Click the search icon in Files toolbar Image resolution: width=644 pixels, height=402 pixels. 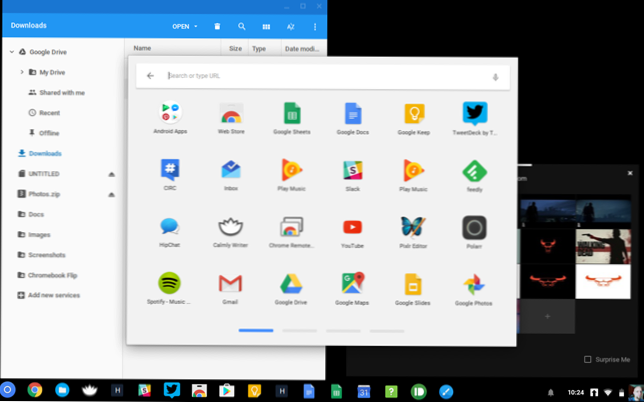point(242,26)
